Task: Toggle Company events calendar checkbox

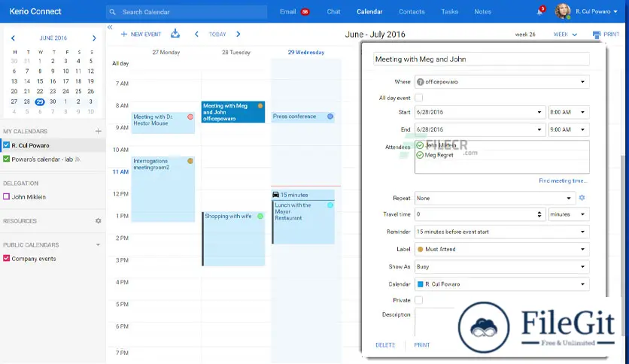Action: click(7, 258)
